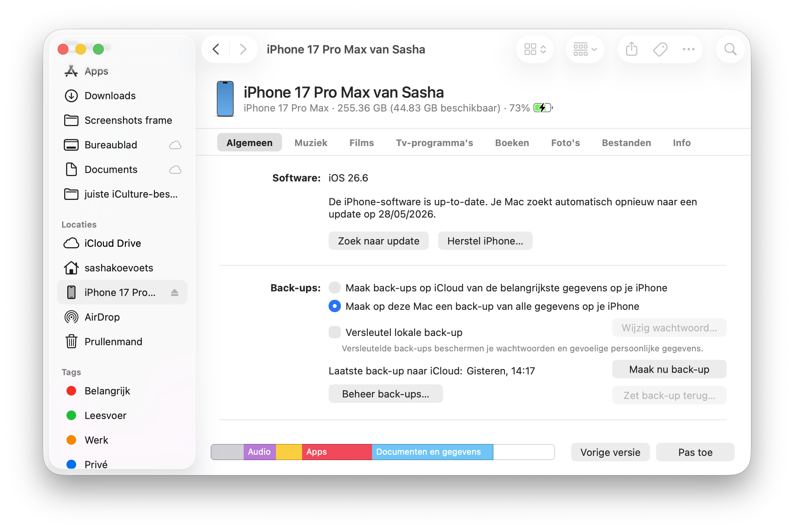This screenshot has width=794, height=532.
Task: Open iCloud Drive location
Action: (x=122, y=243)
